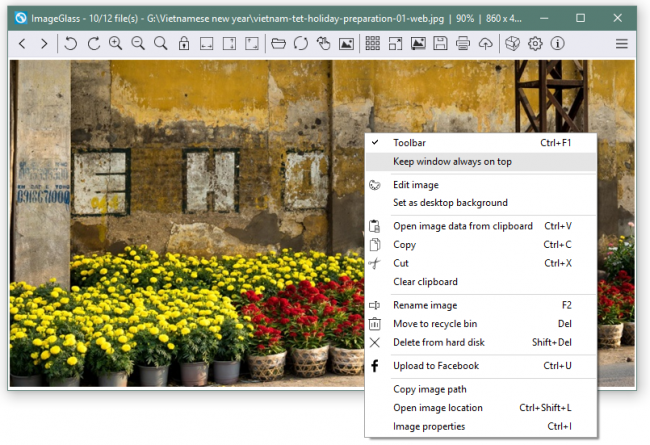The image size is (650, 445).
Task: Click the zoom in magnifier
Action: [116, 43]
